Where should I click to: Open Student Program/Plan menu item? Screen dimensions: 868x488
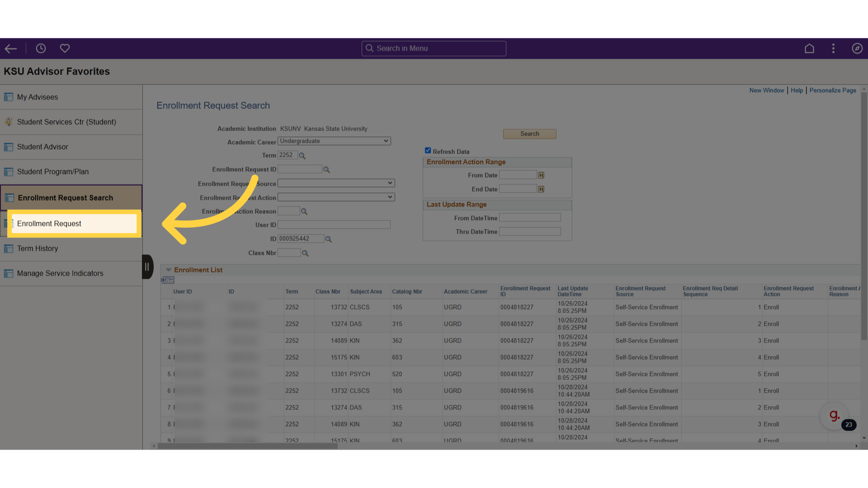[71, 172]
